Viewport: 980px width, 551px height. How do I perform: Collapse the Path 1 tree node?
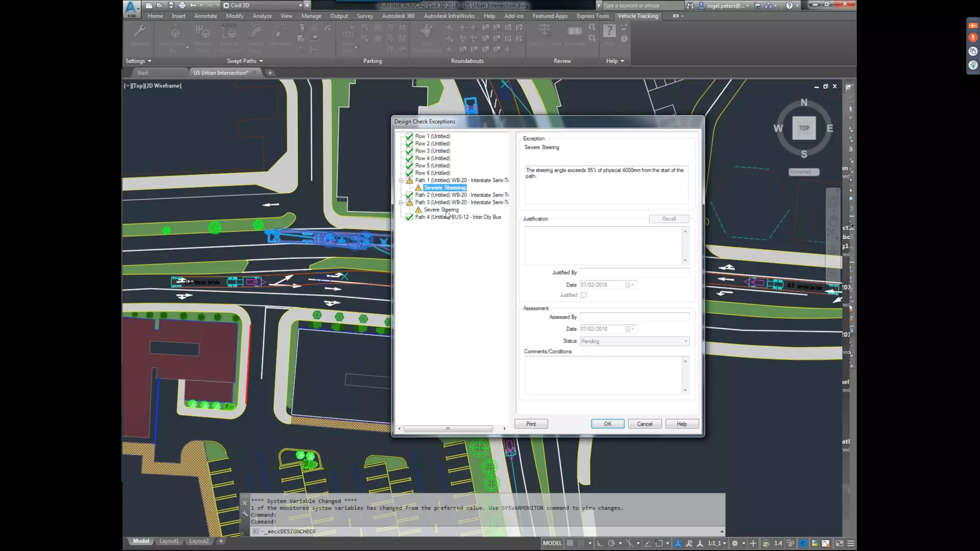[x=401, y=181]
